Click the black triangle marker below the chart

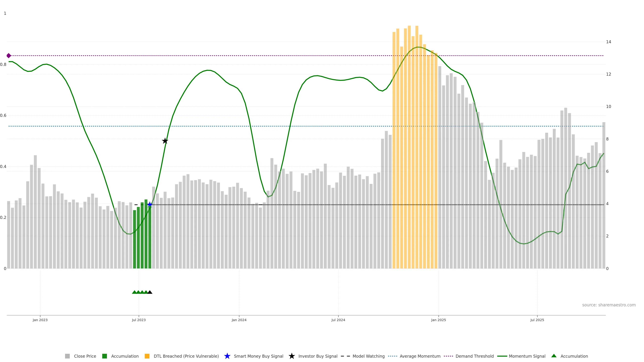(150, 292)
